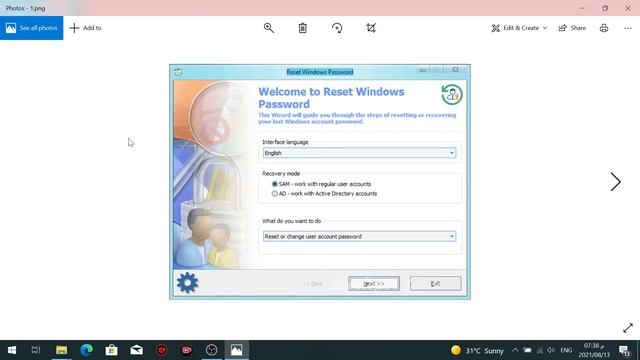Click the Share button
Viewport: 640px width, 360px height.
pos(572,28)
